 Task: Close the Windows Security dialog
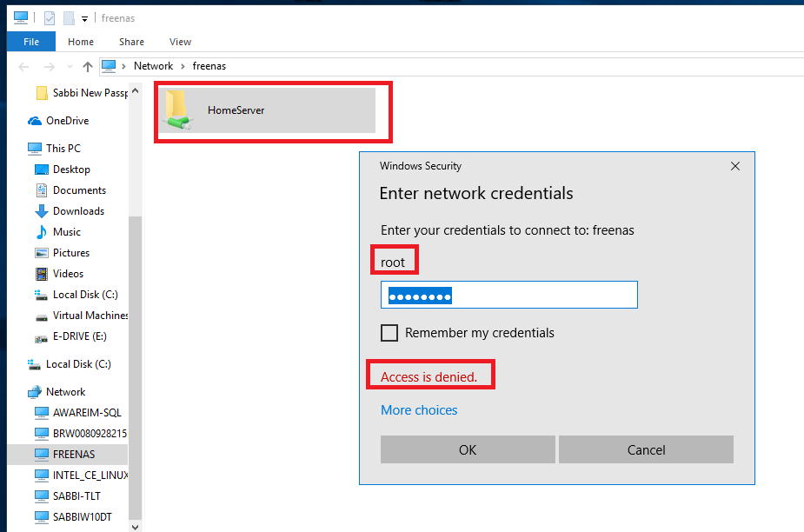point(734,166)
